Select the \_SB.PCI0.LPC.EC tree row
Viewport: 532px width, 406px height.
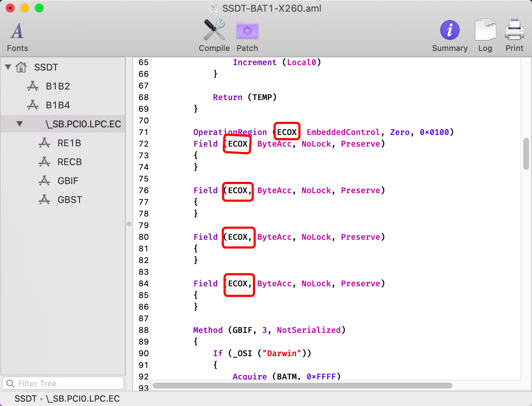[x=63, y=124]
